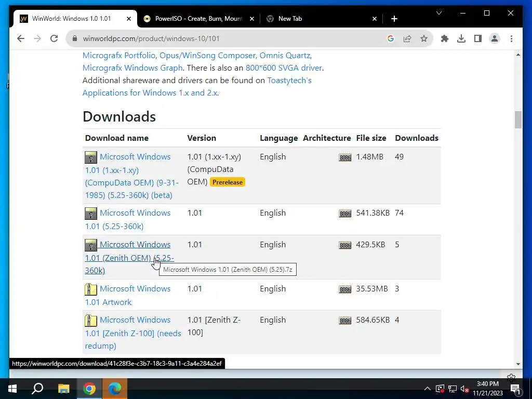
Task: Download Windows 1.01 CompuData OEM beta
Action: click(132, 176)
